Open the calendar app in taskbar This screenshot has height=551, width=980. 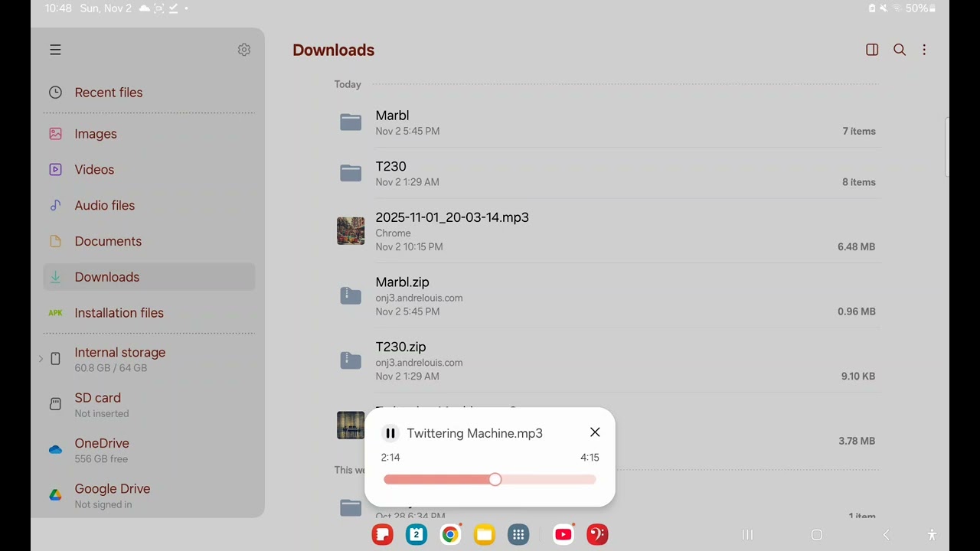point(416,535)
